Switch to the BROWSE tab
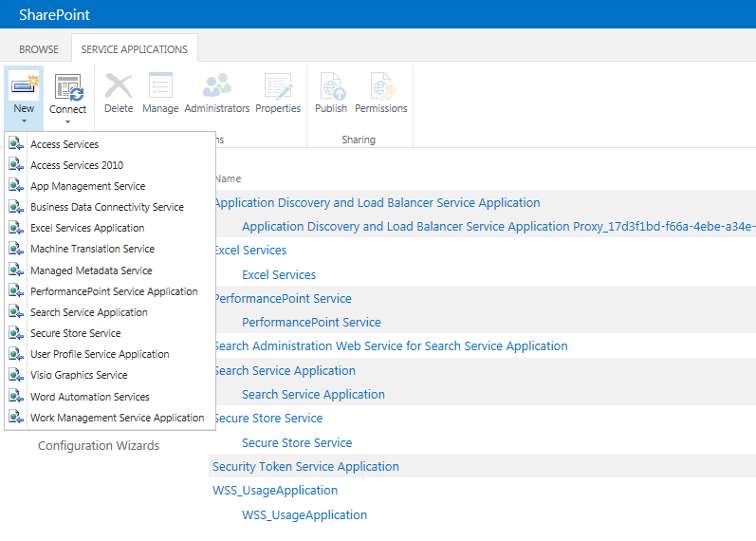Screen dimensions: 756x541 click(39, 49)
